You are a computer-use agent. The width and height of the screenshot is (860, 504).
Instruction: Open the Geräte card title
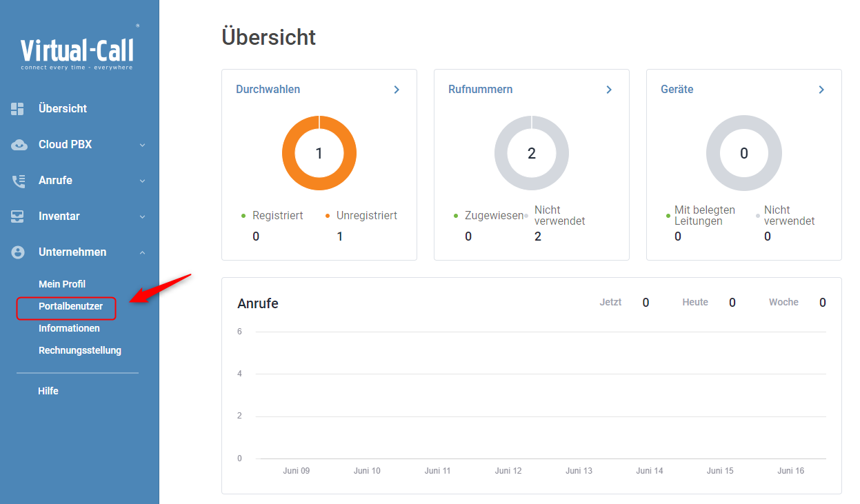pyautogui.click(x=677, y=90)
